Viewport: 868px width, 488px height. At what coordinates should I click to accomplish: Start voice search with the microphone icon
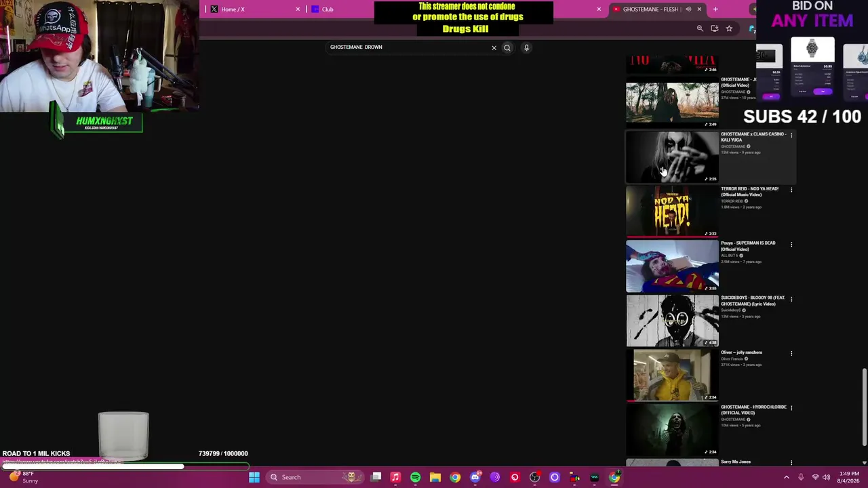point(526,47)
